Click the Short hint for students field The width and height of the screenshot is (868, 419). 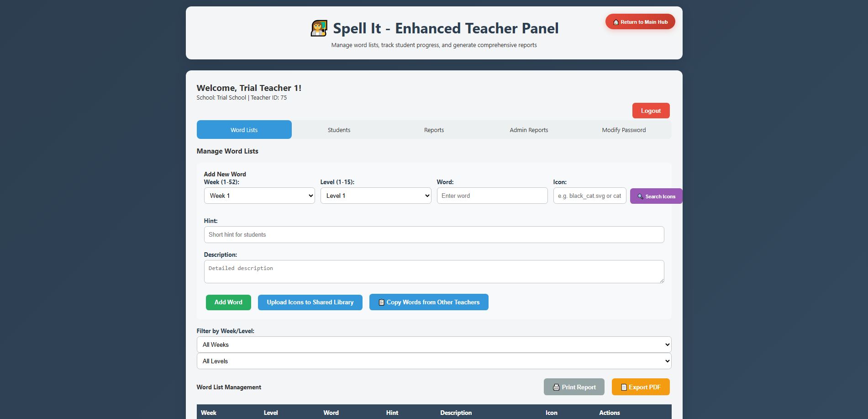pyautogui.click(x=433, y=234)
